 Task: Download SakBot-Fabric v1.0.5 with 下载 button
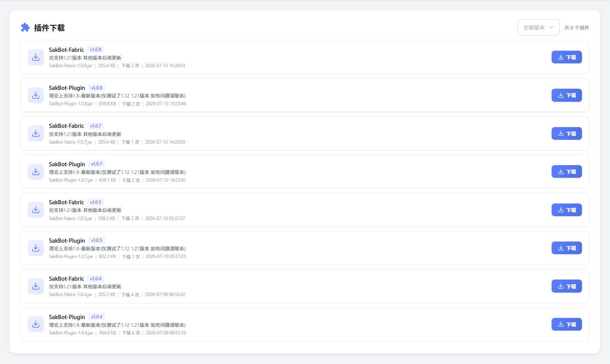[567, 210]
